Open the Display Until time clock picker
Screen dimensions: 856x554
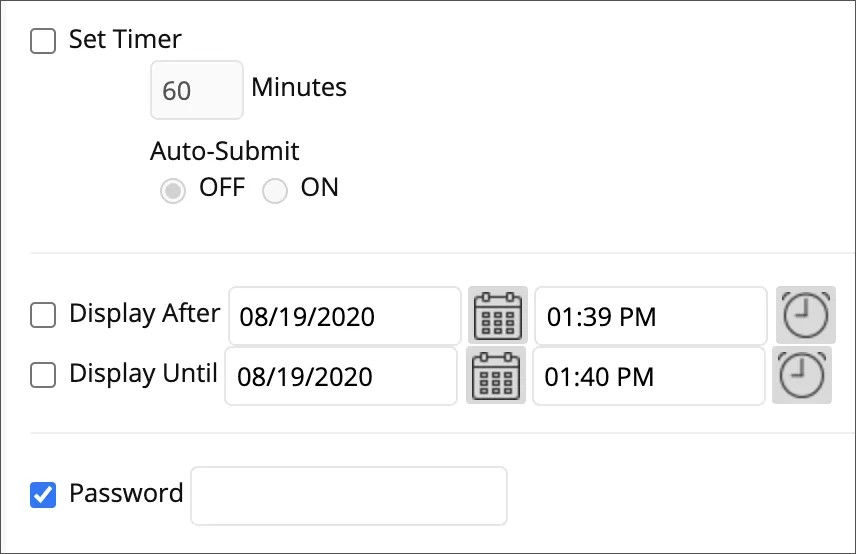pos(802,376)
